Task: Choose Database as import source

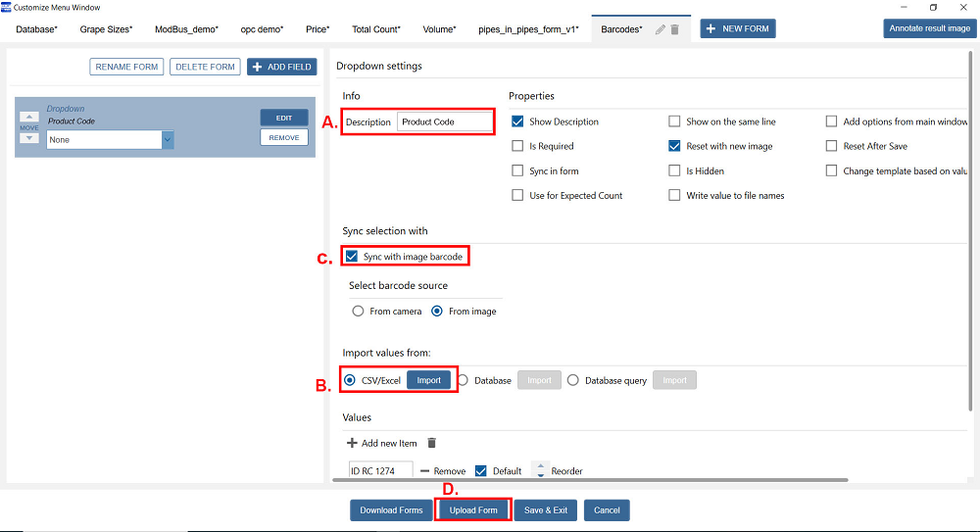Action: pos(464,380)
